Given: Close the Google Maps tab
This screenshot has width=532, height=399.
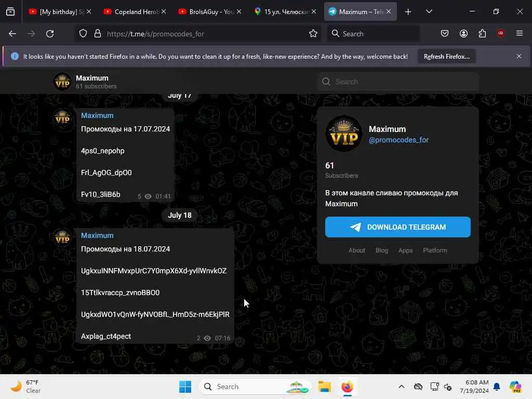Looking at the screenshot, I should 314,11.
